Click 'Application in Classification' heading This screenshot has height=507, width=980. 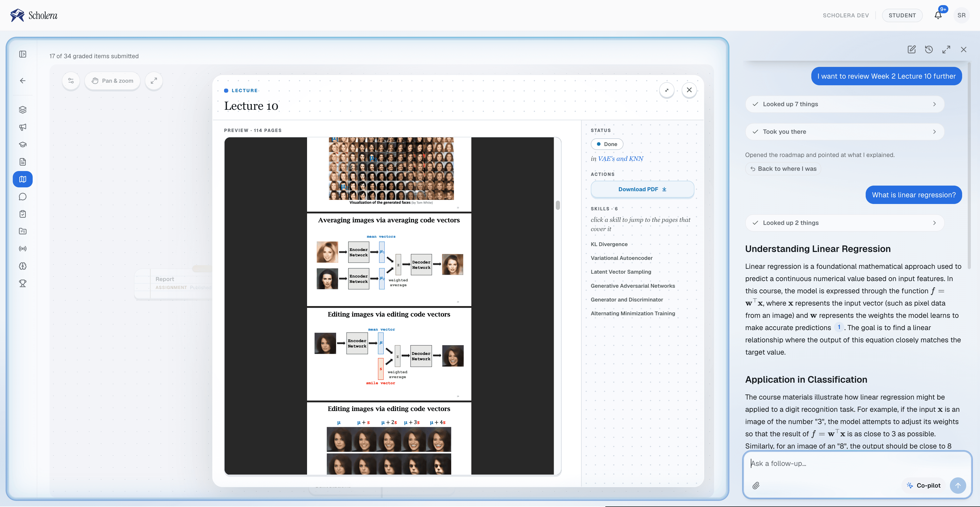806,380
